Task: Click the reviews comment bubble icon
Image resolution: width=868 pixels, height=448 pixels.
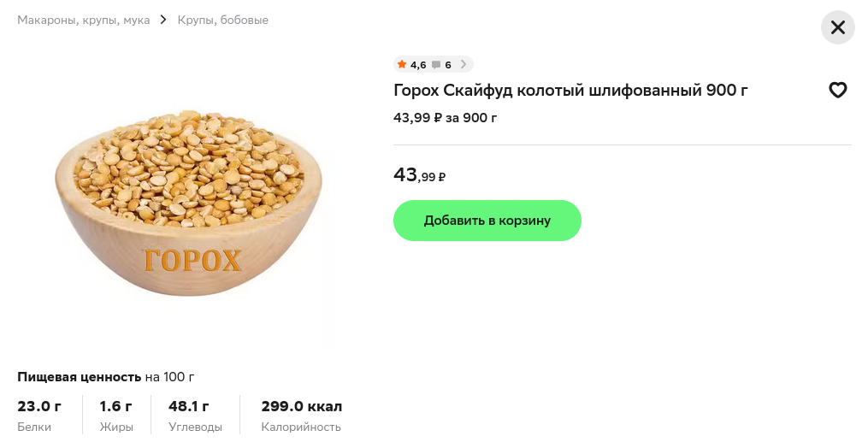Action: point(436,65)
